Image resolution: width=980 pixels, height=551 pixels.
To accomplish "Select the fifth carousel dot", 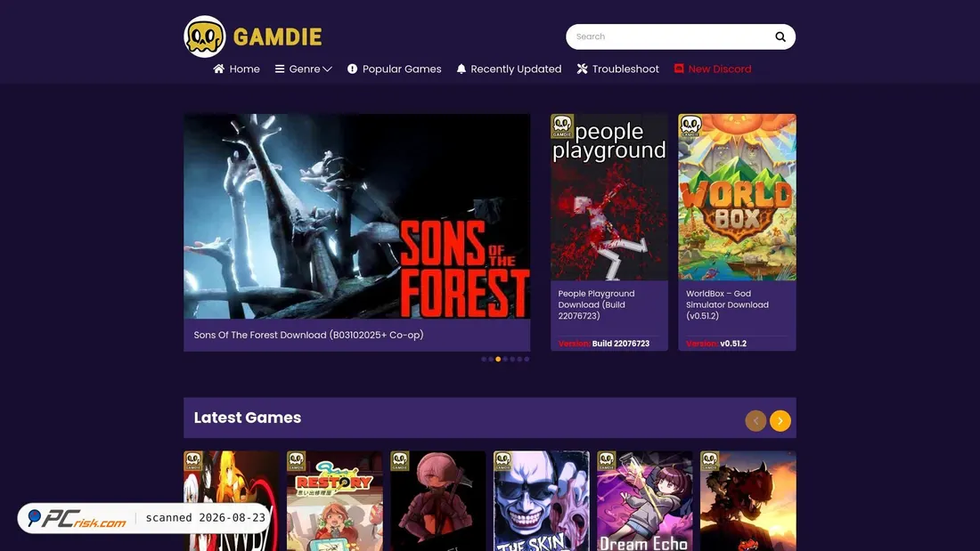I will pyautogui.click(x=512, y=360).
